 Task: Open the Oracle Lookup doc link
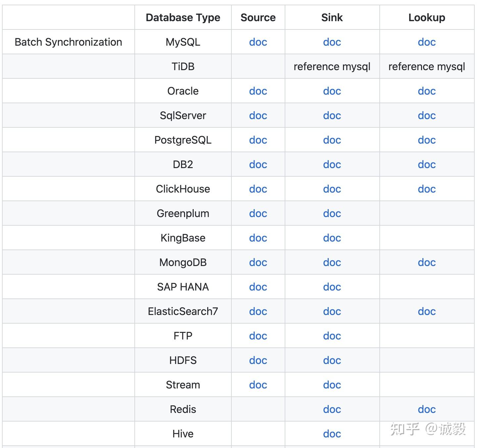[427, 91]
